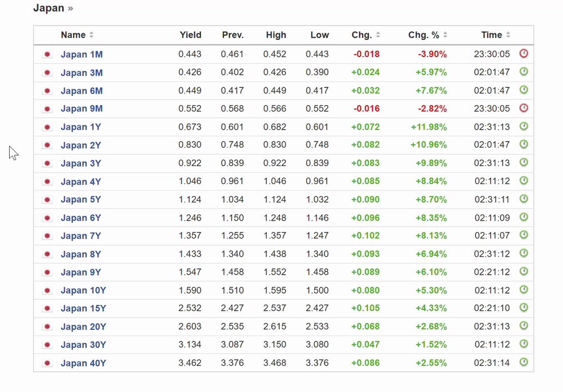Open the Japan 9Y bond link

pos(81,272)
